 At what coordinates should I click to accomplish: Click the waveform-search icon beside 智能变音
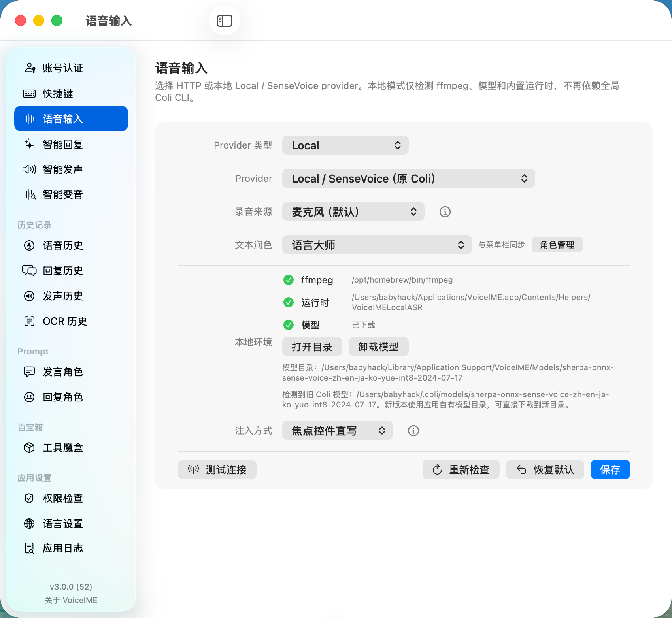(x=30, y=194)
